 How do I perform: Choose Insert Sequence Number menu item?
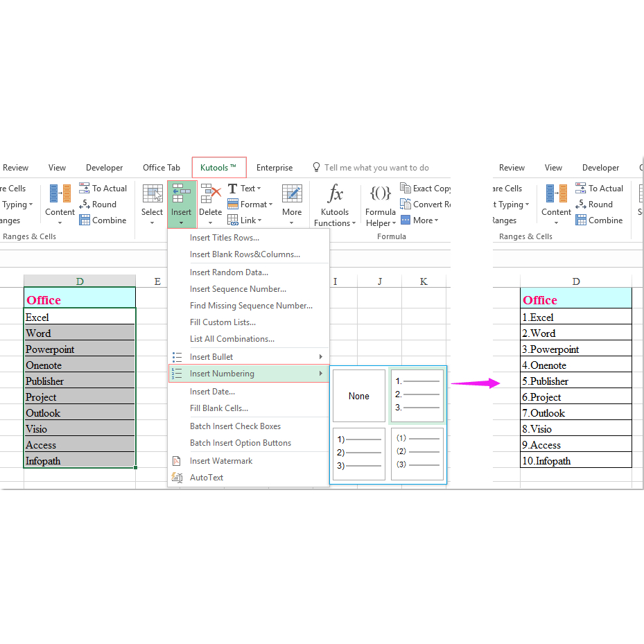238,289
